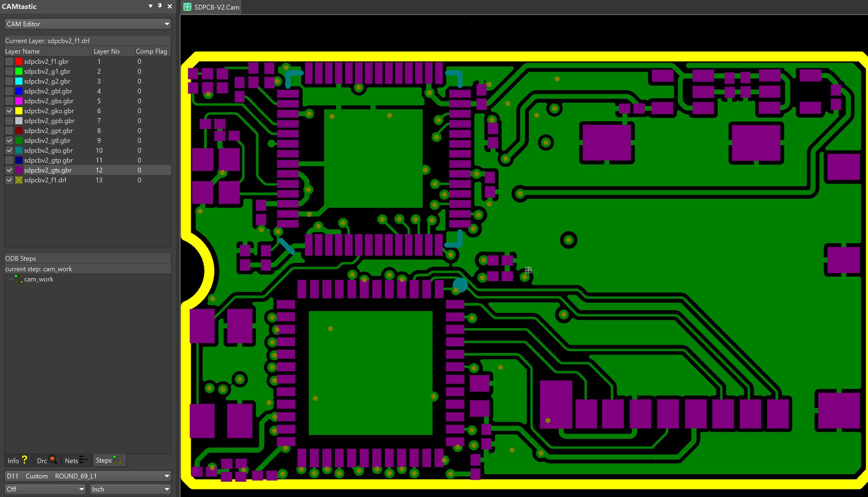Click the cam_work step icon

click(19, 279)
